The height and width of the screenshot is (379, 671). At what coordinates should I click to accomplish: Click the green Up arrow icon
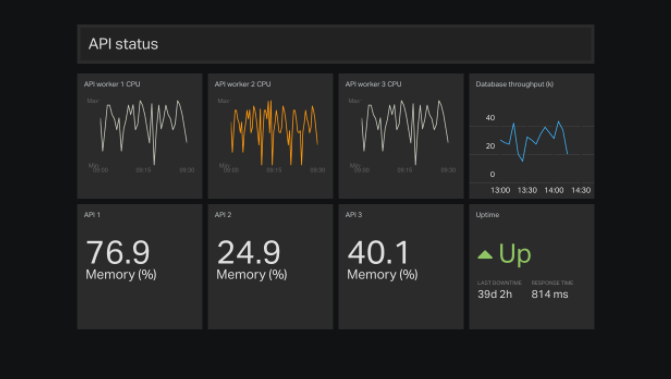click(x=485, y=255)
